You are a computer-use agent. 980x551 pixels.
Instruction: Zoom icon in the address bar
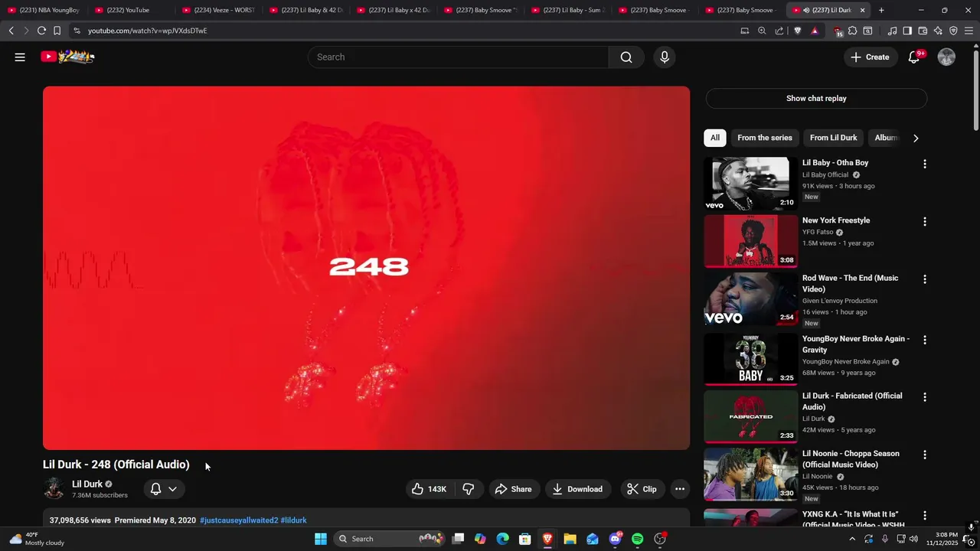(x=762, y=31)
